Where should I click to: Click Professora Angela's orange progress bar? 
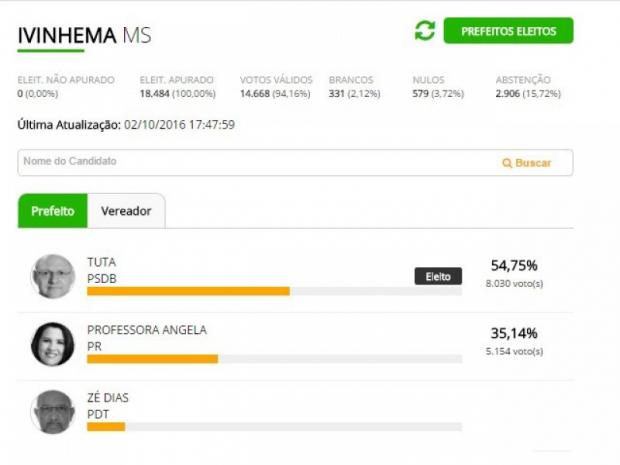152,359
